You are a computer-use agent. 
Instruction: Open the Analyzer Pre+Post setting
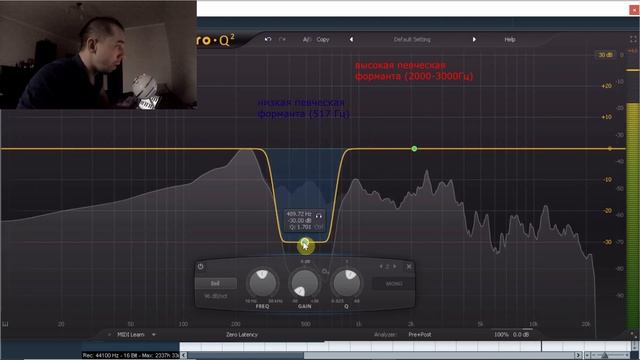click(420, 334)
